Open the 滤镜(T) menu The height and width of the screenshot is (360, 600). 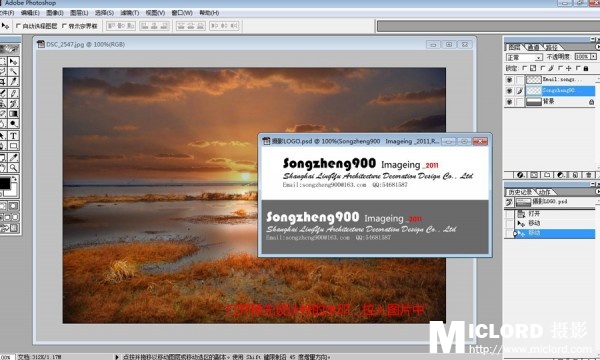pyautogui.click(x=130, y=13)
